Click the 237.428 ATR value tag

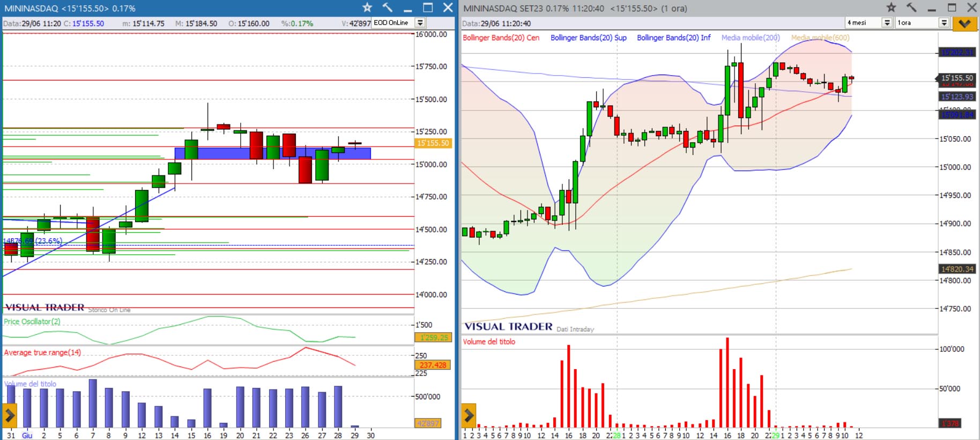433,365
